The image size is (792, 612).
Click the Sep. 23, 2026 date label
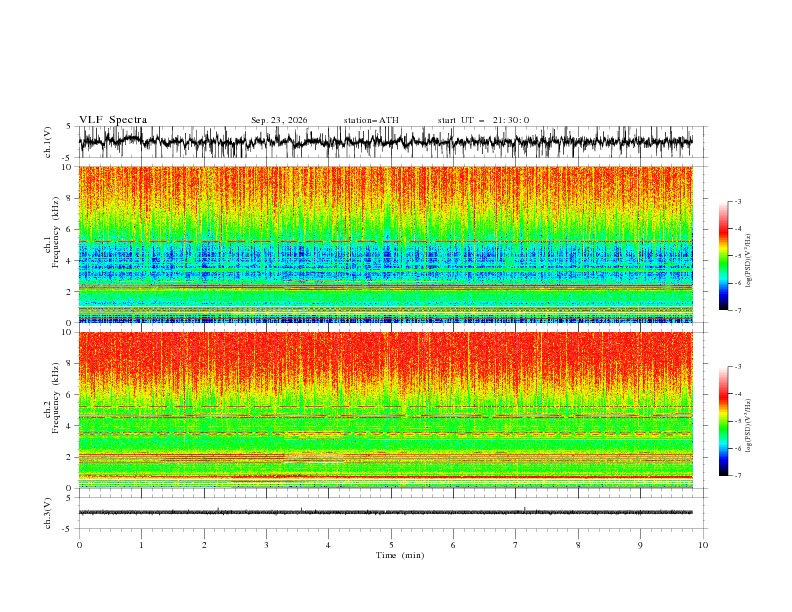pos(279,120)
